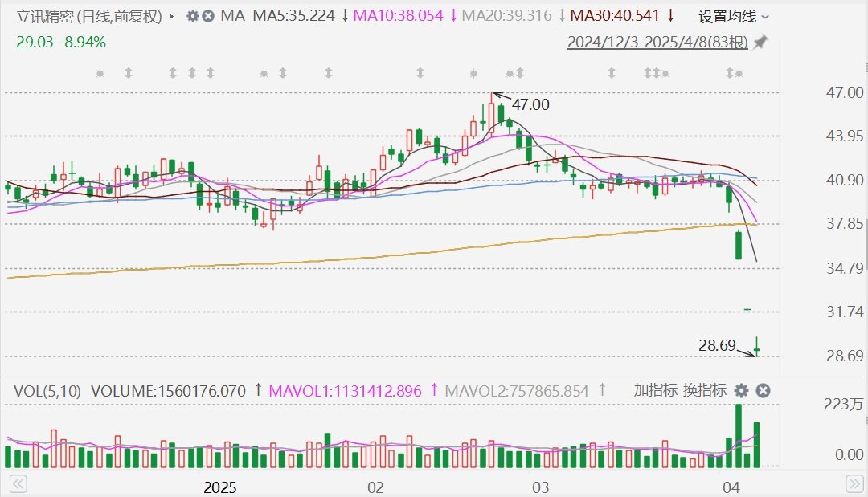Pin the date range with pushpin icon
The width and height of the screenshot is (868, 497).
tap(760, 42)
